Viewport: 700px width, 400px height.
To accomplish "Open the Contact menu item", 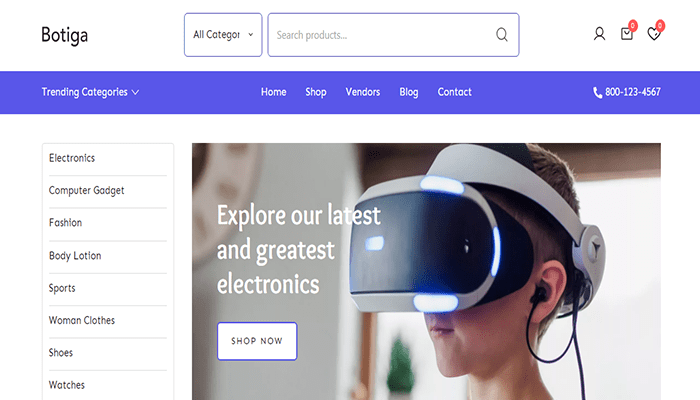I will pyautogui.click(x=454, y=92).
